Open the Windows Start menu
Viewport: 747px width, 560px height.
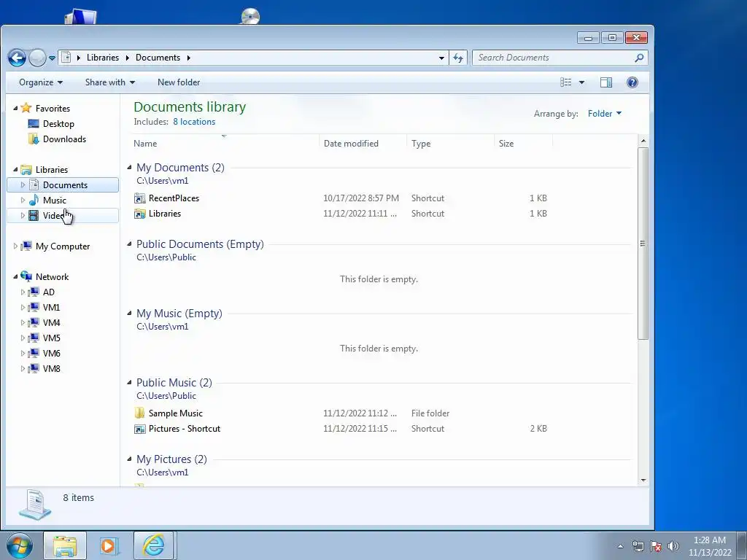click(19, 545)
